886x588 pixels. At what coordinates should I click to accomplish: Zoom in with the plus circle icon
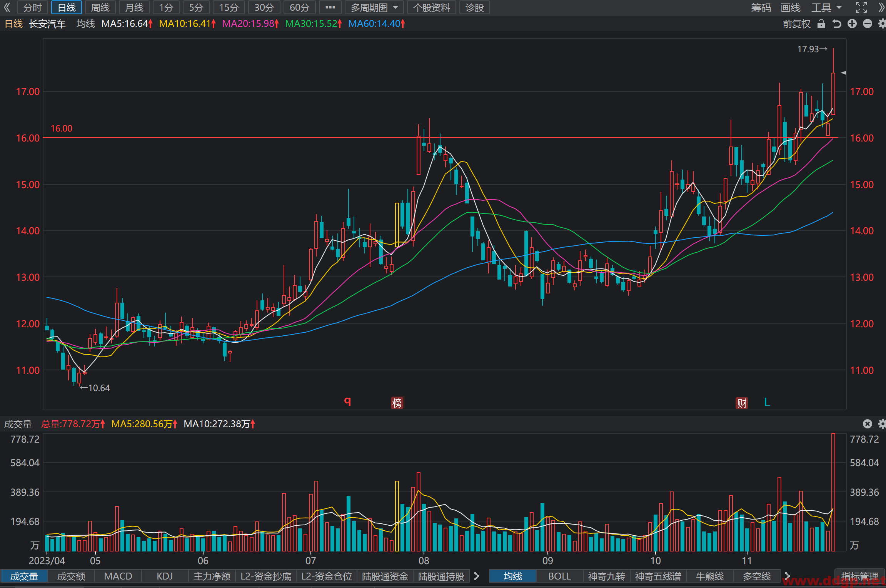[852, 24]
